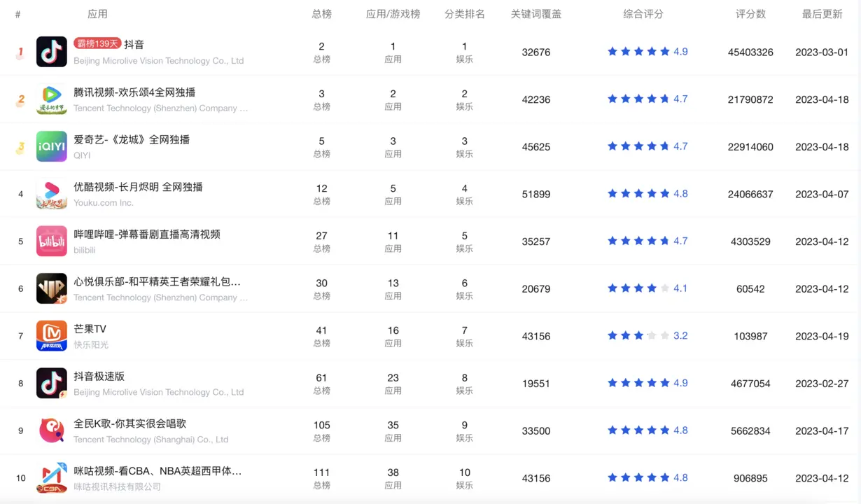Click 抖音 star rating 4.9

[x=647, y=52]
